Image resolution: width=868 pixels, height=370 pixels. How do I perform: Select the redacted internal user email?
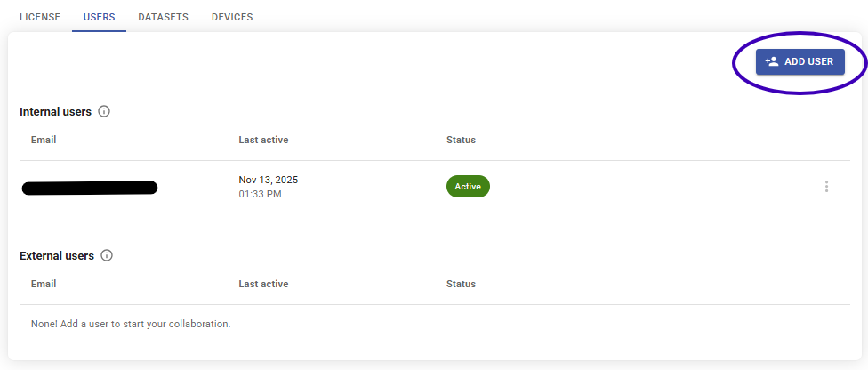coord(90,188)
